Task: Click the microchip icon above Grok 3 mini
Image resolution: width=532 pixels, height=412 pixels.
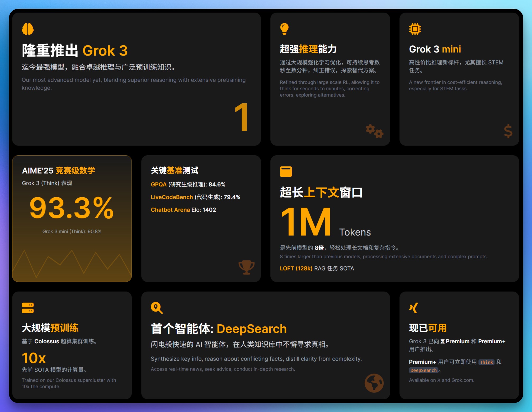Action: 415,29
